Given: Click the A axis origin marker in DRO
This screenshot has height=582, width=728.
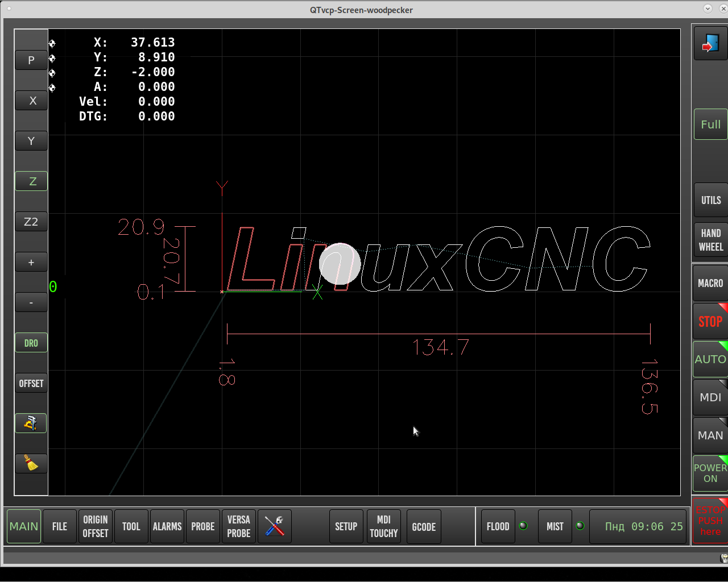Looking at the screenshot, I should tap(52, 88).
